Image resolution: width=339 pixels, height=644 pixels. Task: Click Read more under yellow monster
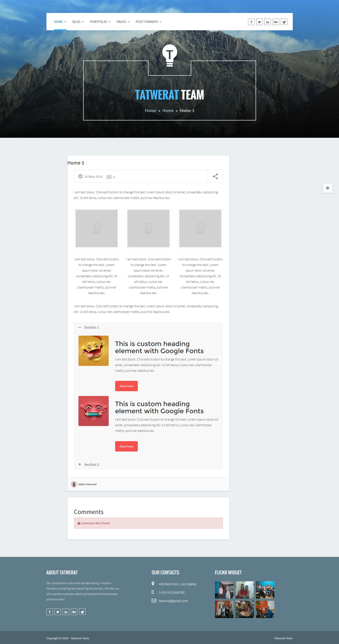click(x=126, y=386)
